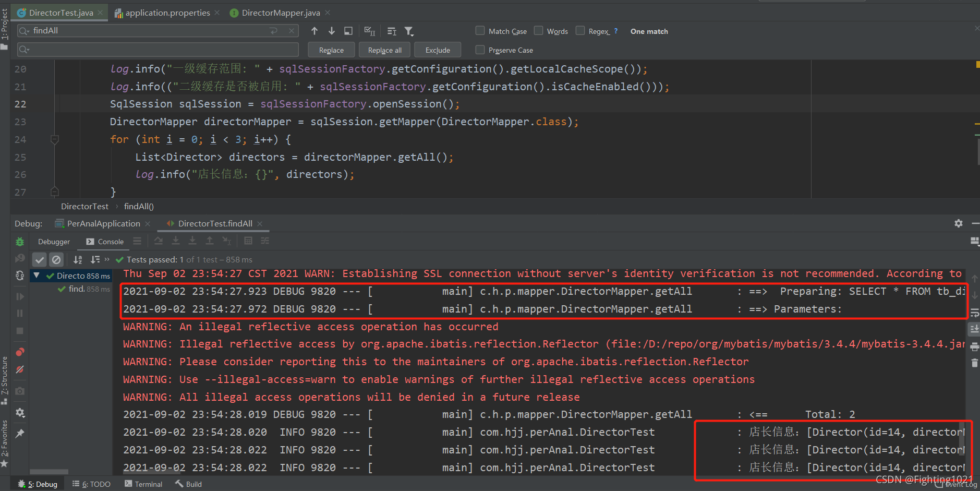980x491 pixels.
Task: Open the Terminal tool window
Action: 143,484
